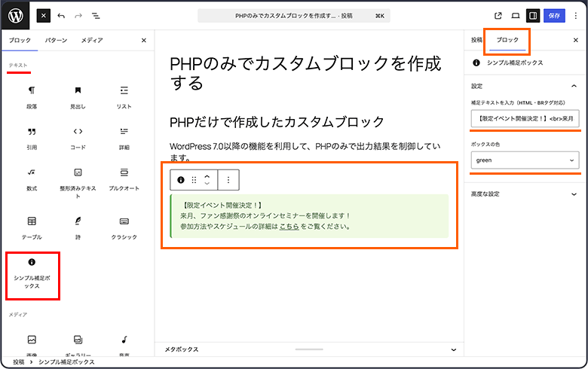Expand the メタボックス section
588x369 pixels.
click(309, 349)
